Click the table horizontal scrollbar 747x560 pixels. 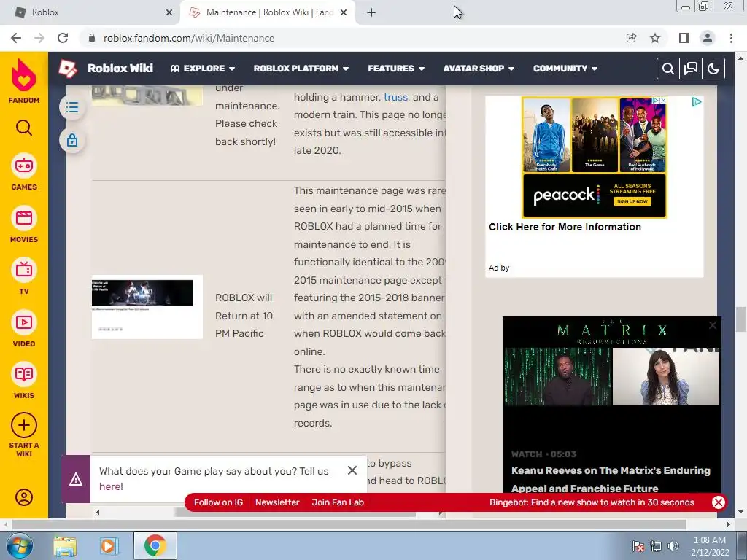(x=295, y=513)
